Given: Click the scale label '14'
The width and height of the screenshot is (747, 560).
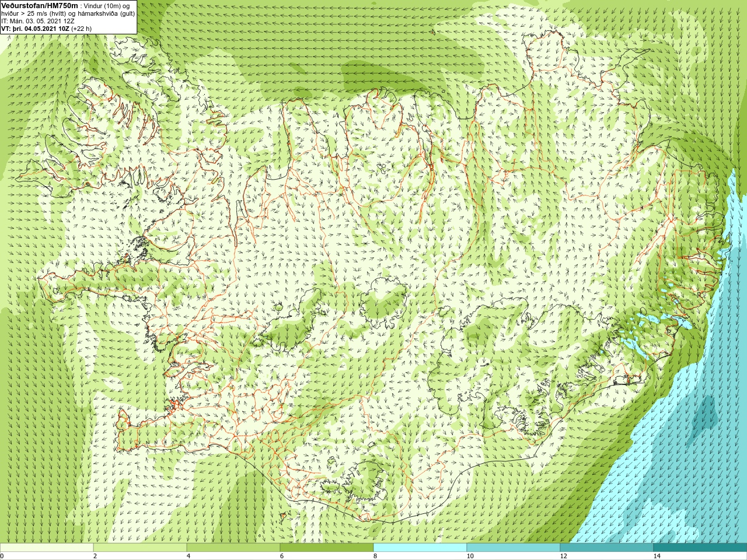Looking at the screenshot, I should tap(657, 556).
